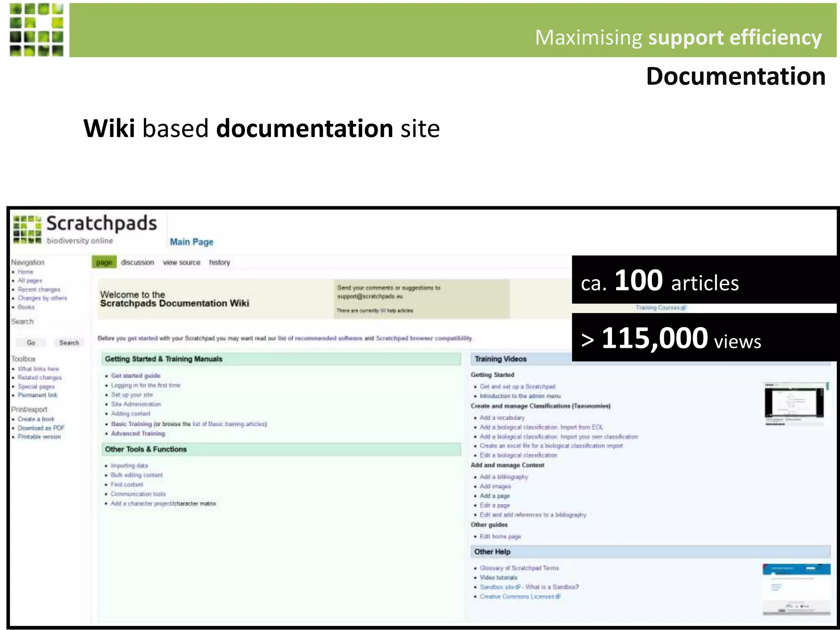Image resolution: width=840 pixels, height=630 pixels.
Task: Open 'Edit and add references to a bibliography'
Action: coord(533,515)
